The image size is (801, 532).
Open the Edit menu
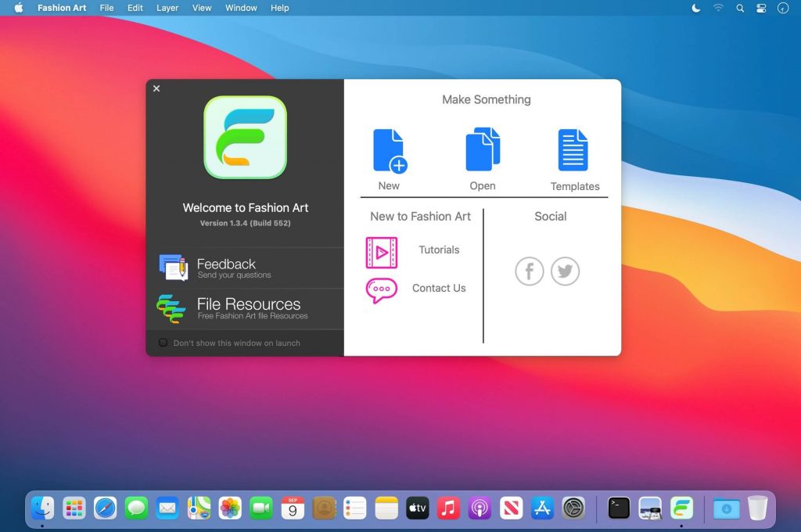tap(135, 8)
